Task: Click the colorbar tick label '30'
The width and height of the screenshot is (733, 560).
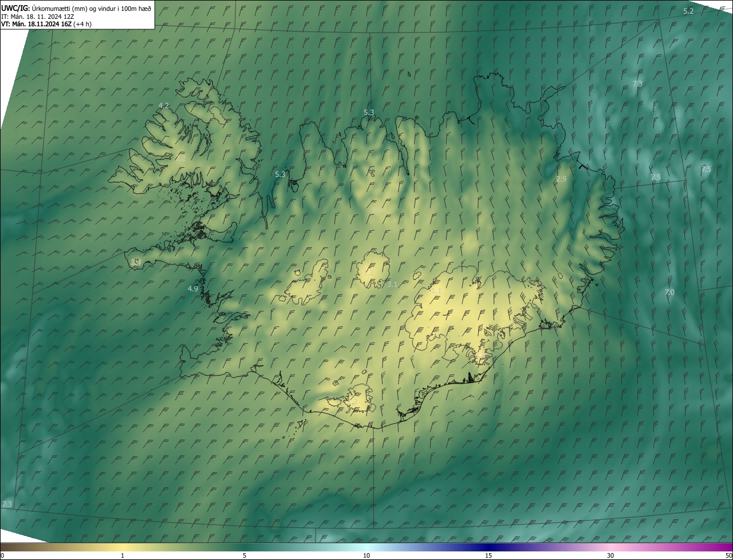Action: click(x=610, y=555)
